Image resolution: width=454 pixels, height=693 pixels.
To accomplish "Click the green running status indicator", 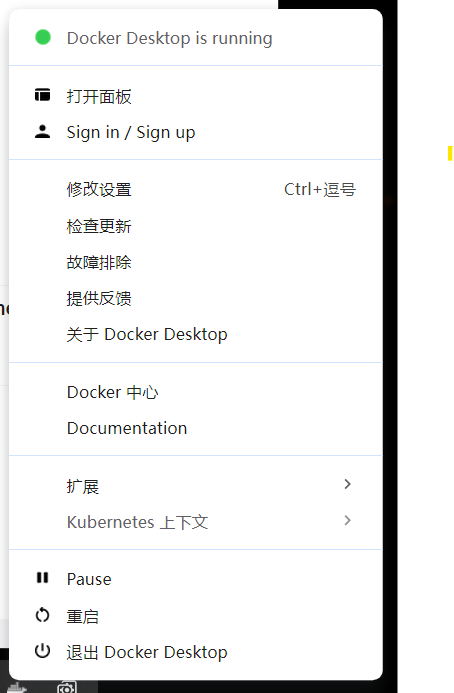I will [43, 37].
